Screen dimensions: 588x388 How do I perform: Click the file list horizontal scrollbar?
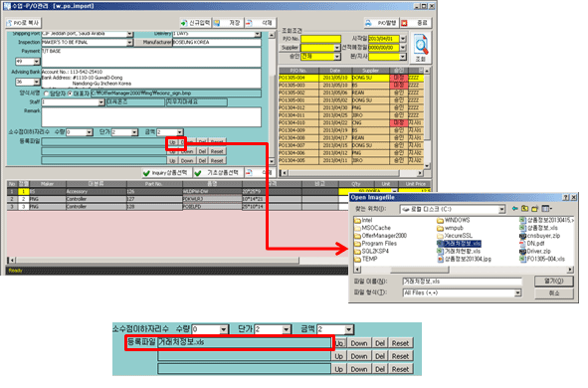click(464, 270)
